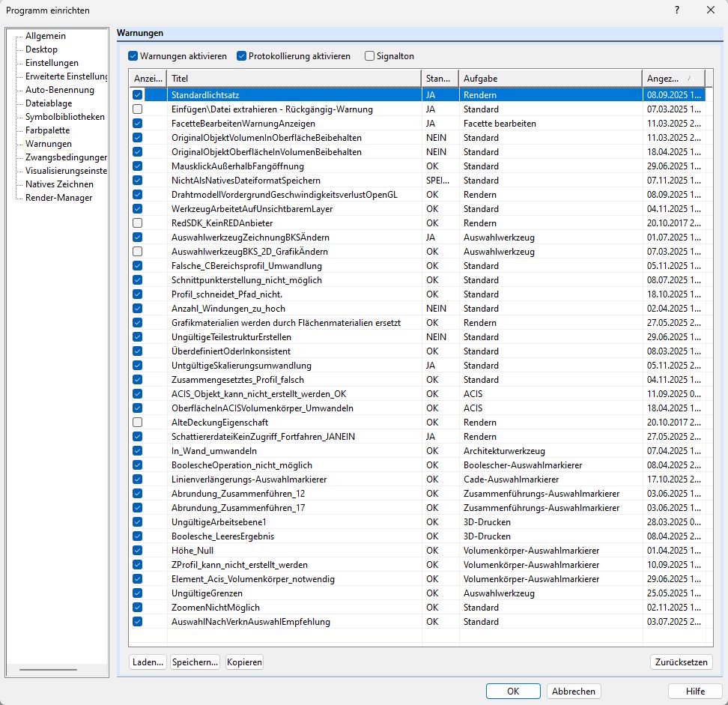Click the Angez... date column header

point(673,79)
